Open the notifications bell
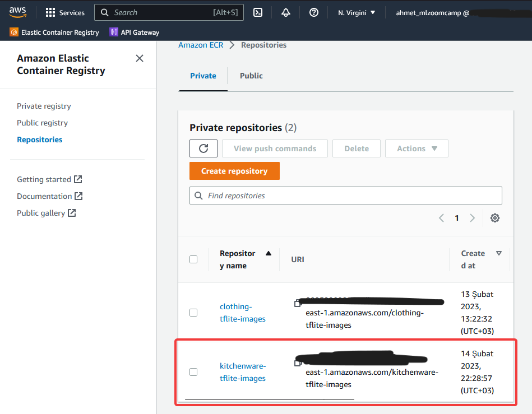 click(286, 12)
